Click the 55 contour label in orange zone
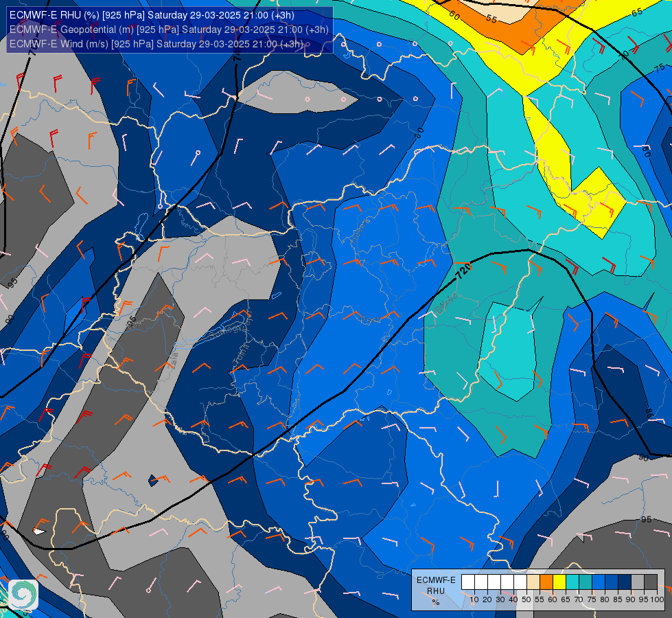 pos(491,19)
